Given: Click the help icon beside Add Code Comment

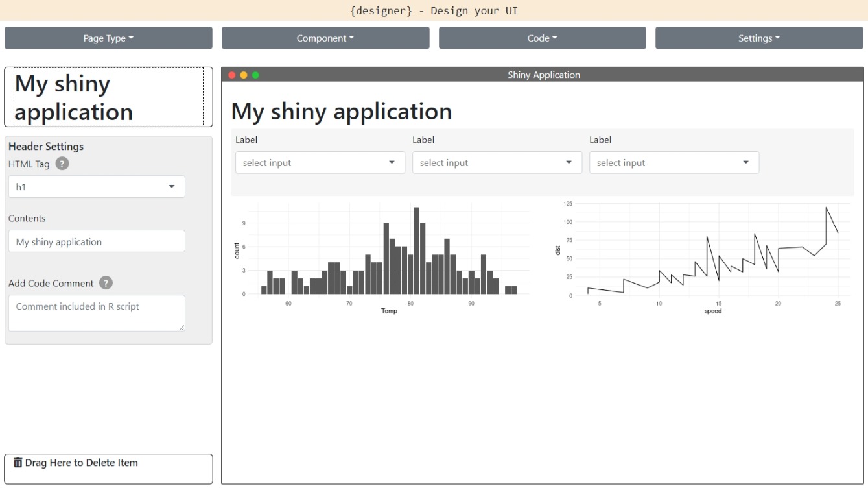Looking at the screenshot, I should (106, 283).
